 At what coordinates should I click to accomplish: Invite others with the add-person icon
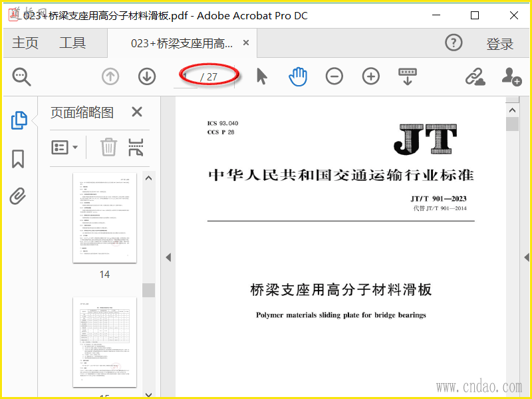tap(511, 76)
